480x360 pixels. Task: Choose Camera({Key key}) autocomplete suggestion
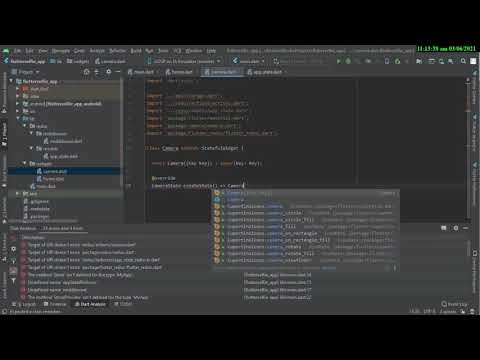305,193
